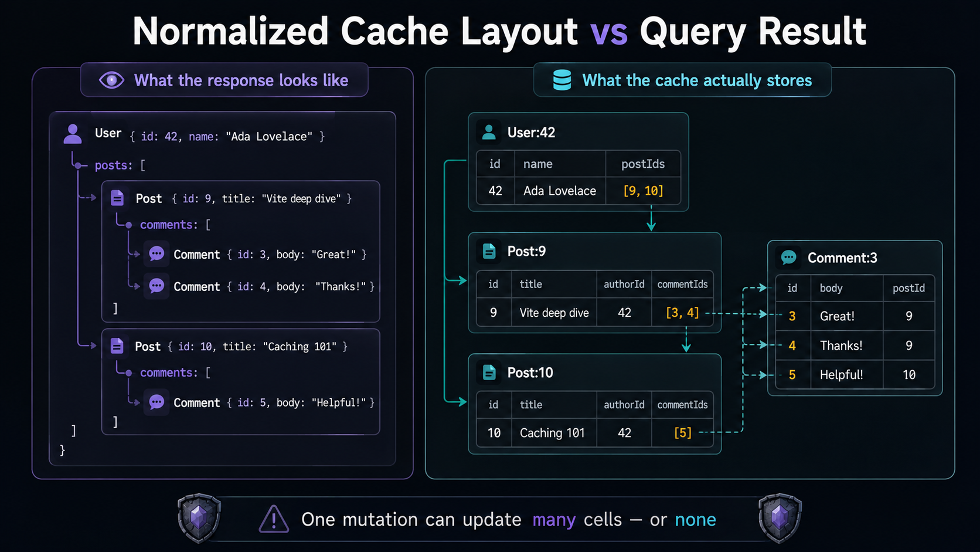Click the postId header in Comment table
The image size is (980, 552).
pyautogui.click(x=908, y=287)
